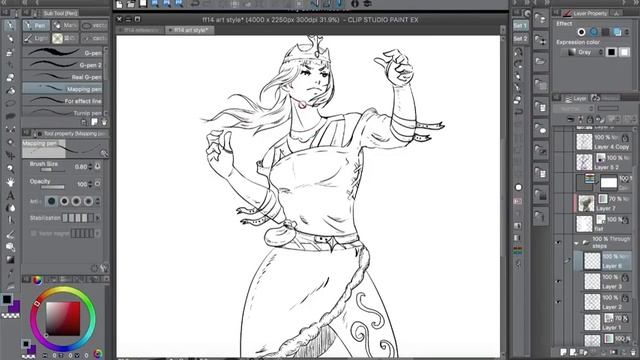640x360 pixels.
Task: Choose the For effect line sub tool
Action: pos(62,100)
